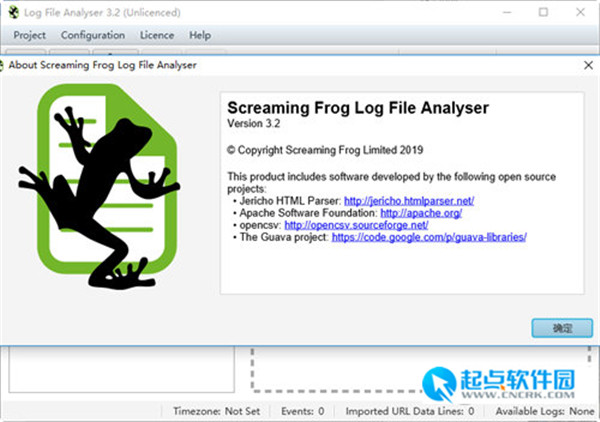Click 'Available Logs: None' status text
This screenshot has width=600, height=422.
coord(545,411)
